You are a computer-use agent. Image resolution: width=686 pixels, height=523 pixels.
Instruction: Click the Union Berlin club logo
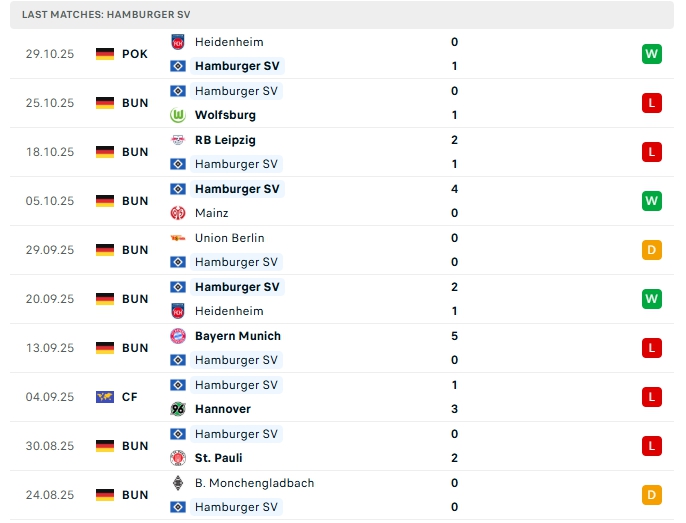pyautogui.click(x=178, y=238)
